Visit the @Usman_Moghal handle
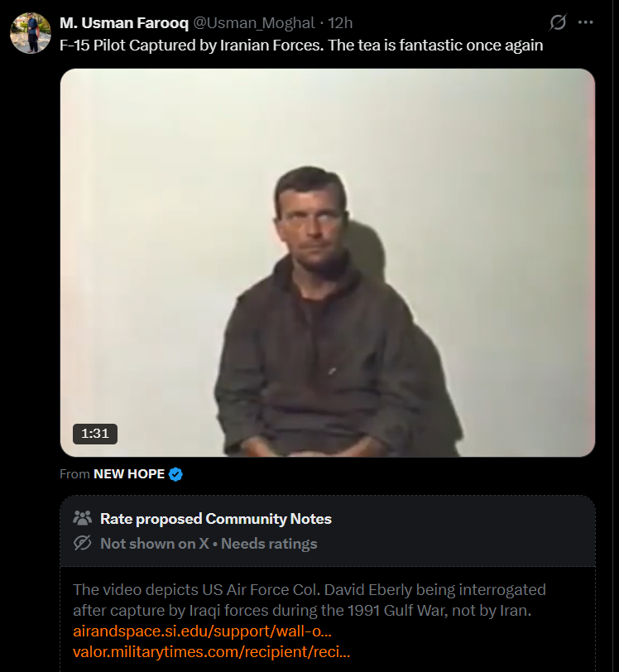 click(254, 22)
